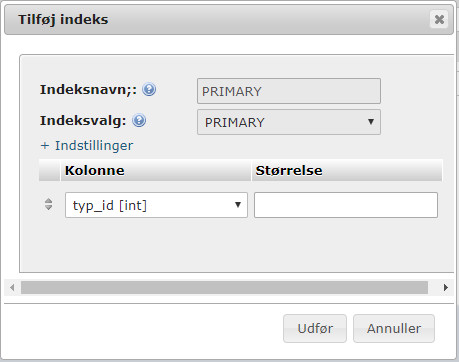Grab the row sort handle icon

tap(48, 204)
